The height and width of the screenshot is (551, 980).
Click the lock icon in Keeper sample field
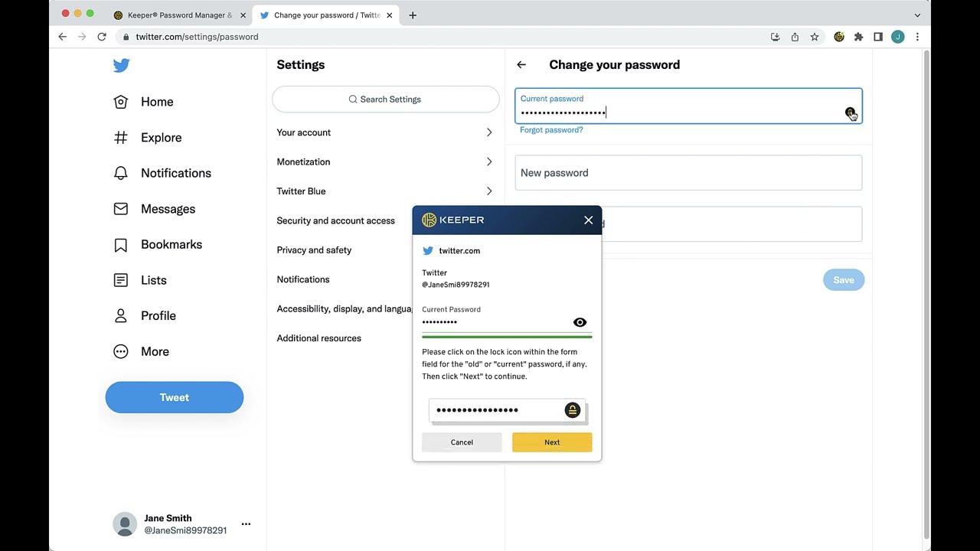[x=572, y=410]
